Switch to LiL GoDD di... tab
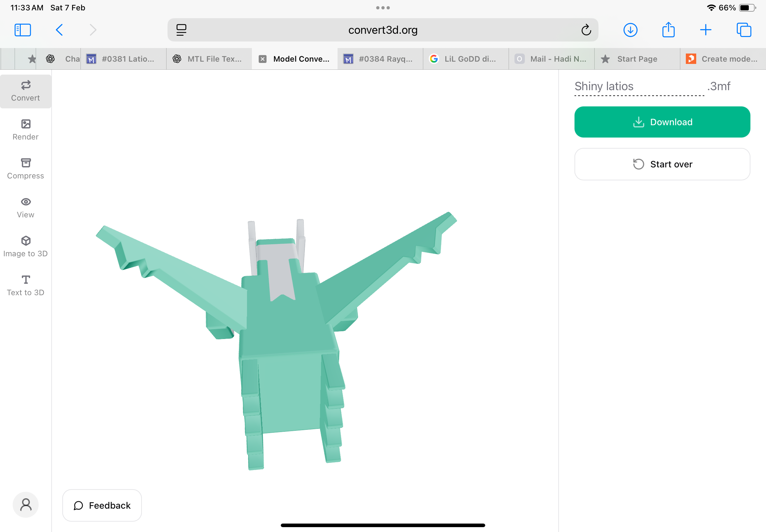This screenshot has width=766, height=532. (x=466, y=59)
